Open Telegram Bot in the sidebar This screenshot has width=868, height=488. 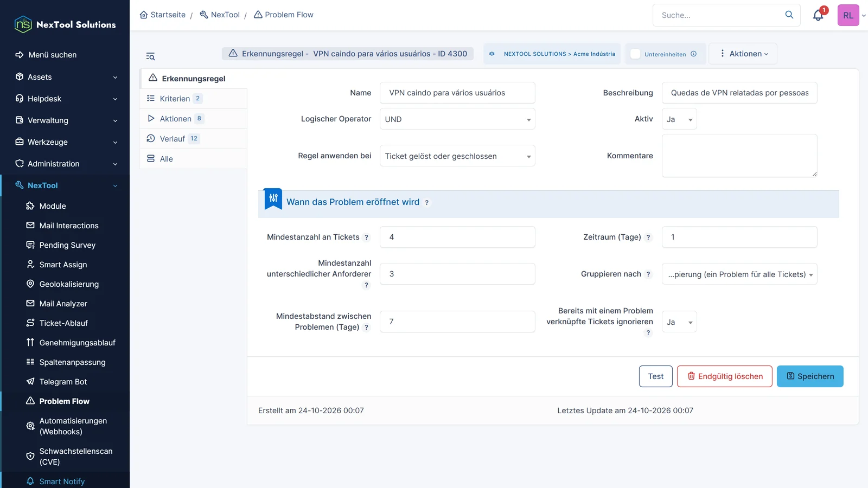click(63, 382)
